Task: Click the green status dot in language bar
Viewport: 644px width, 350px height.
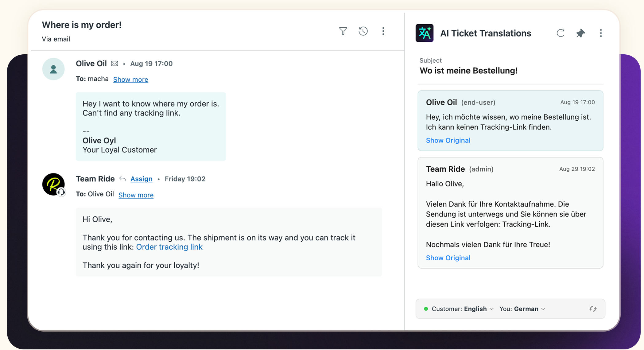Action: click(x=426, y=309)
